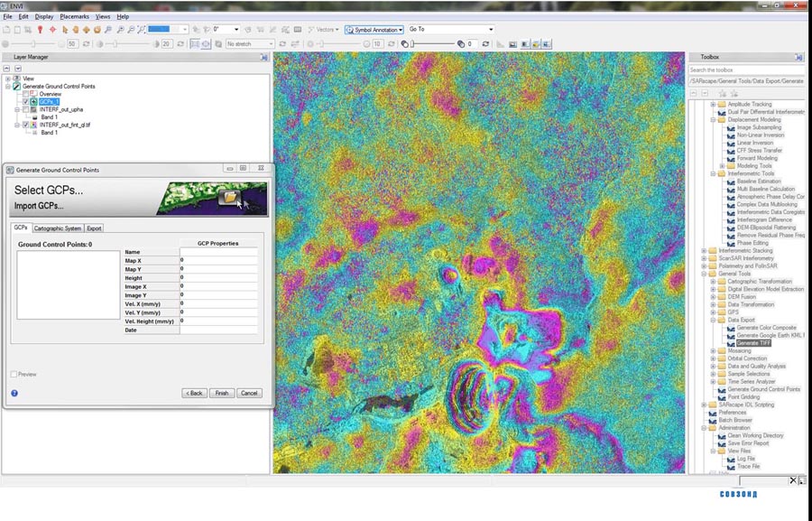Switch to the Cartographic System tab
The height and width of the screenshot is (521, 812).
coord(58,228)
